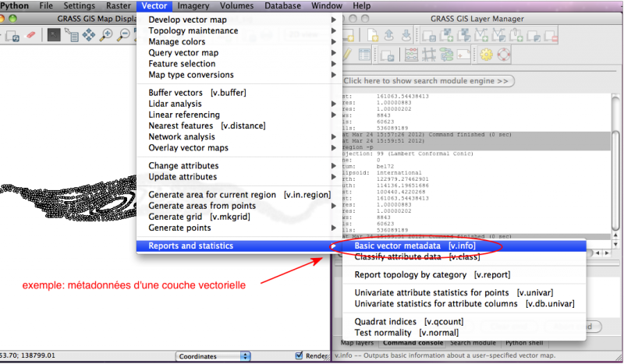Click the zoom in magnifier icon

[107, 35]
